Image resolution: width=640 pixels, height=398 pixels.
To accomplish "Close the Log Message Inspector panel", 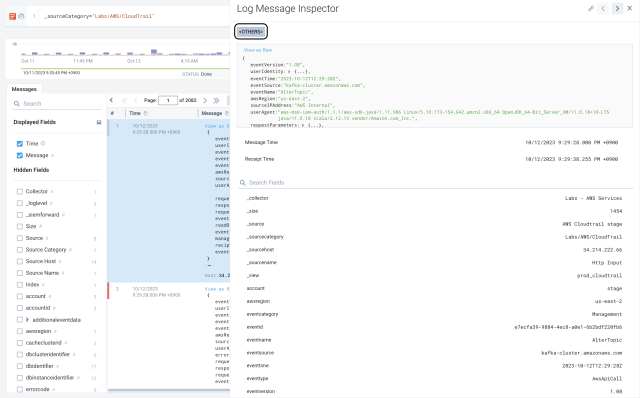I will (630, 8).
